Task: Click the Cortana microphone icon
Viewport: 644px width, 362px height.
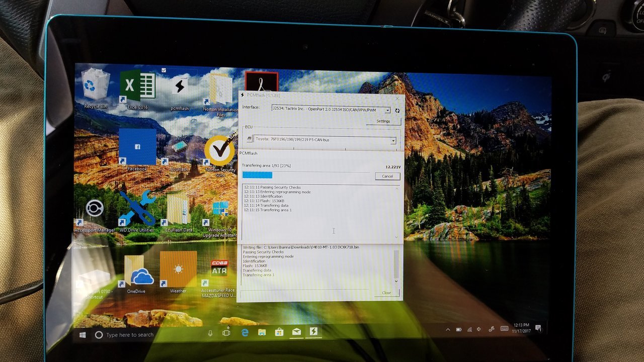Action: point(210,333)
